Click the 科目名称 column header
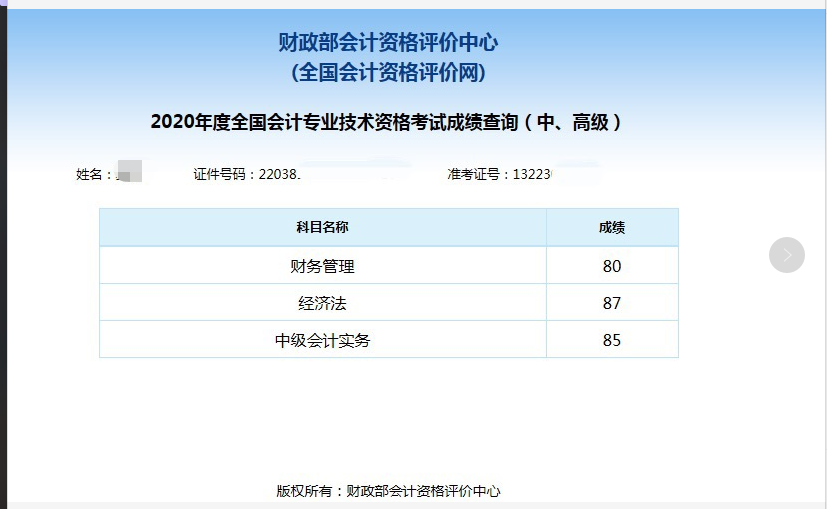827x509 pixels. [x=323, y=227]
